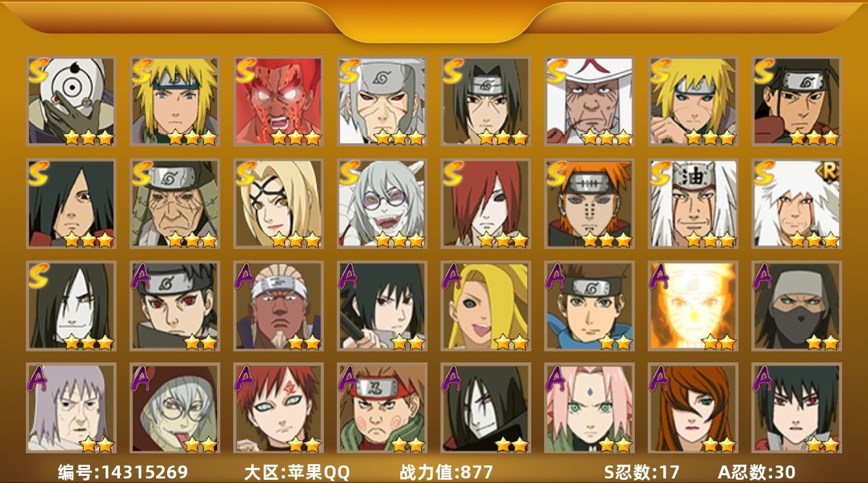Select brown-haired boy with blue scarf
This screenshot has width=868, height=483.
click(589, 306)
